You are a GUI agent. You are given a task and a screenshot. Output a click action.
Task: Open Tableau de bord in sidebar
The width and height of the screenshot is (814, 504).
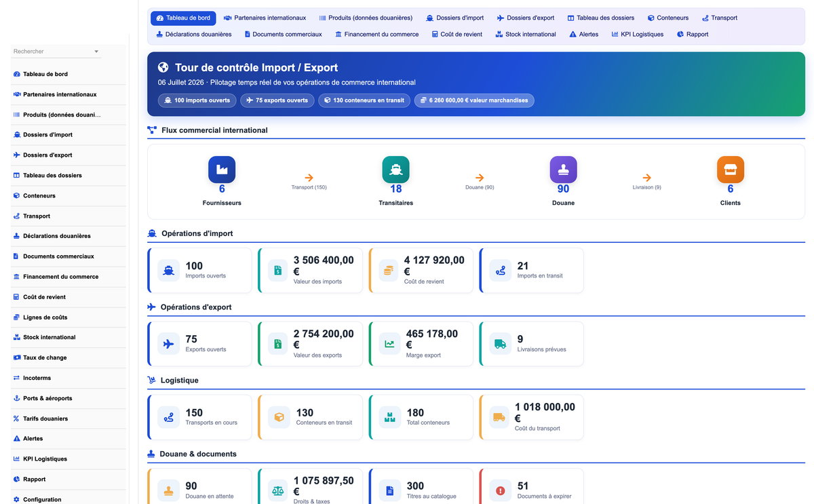69,74
